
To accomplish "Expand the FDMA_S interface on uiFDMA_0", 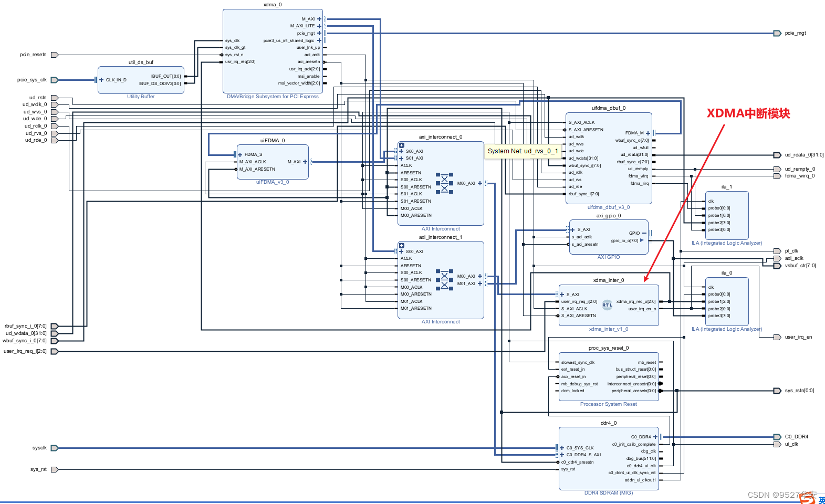I will pyautogui.click(x=240, y=154).
